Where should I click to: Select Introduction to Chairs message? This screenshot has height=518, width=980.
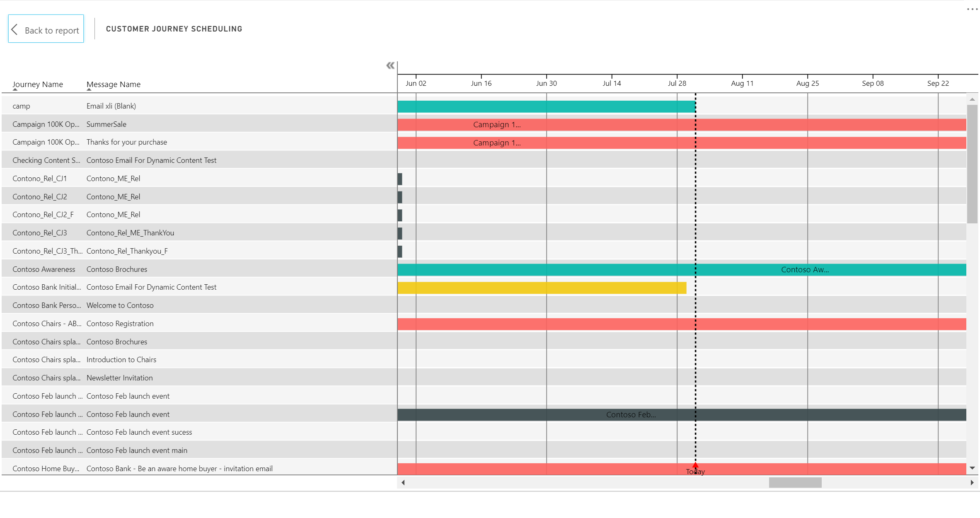click(x=121, y=360)
